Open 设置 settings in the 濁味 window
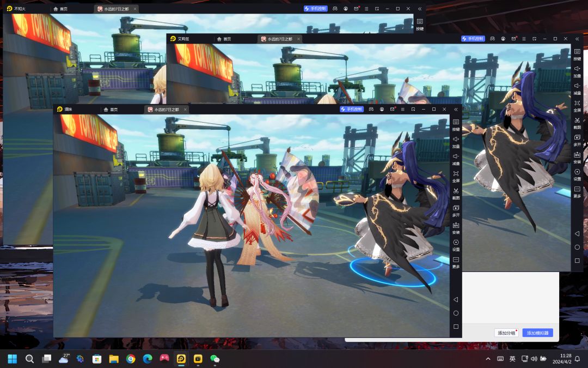Screen dimensions: 588x368 click(456, 245)
